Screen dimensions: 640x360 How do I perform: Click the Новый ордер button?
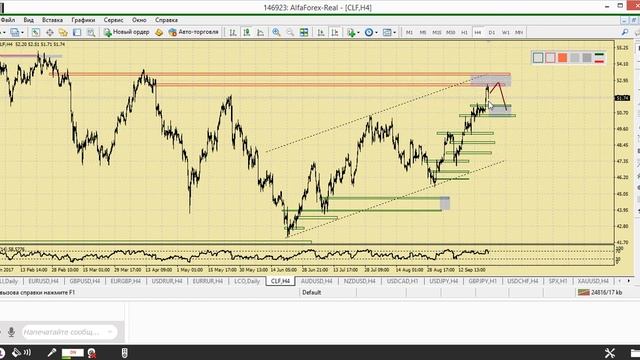tap(127, 32)
